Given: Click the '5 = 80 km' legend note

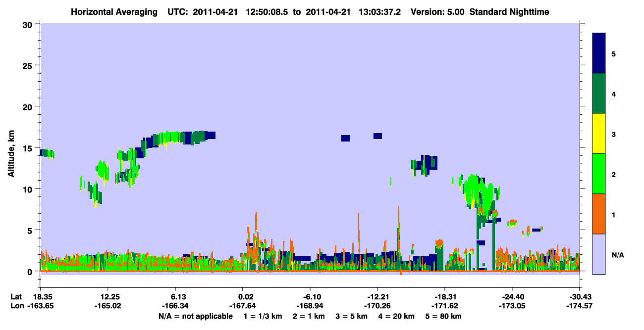Looking at the screenshot, I should click(442, 316).
